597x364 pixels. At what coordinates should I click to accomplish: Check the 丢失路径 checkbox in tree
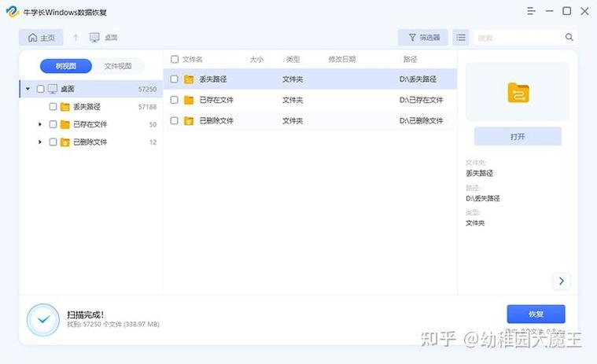[53, 107]
